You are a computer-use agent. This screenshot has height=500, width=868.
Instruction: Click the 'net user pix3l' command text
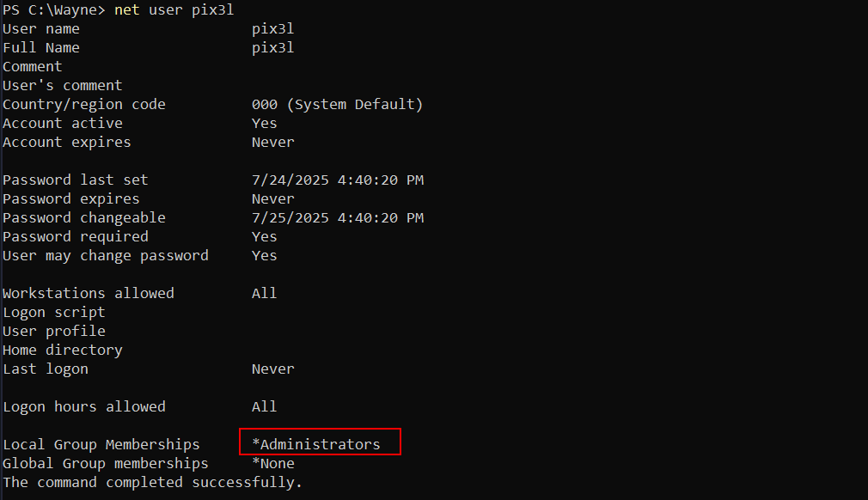click(x=174, y=10)
